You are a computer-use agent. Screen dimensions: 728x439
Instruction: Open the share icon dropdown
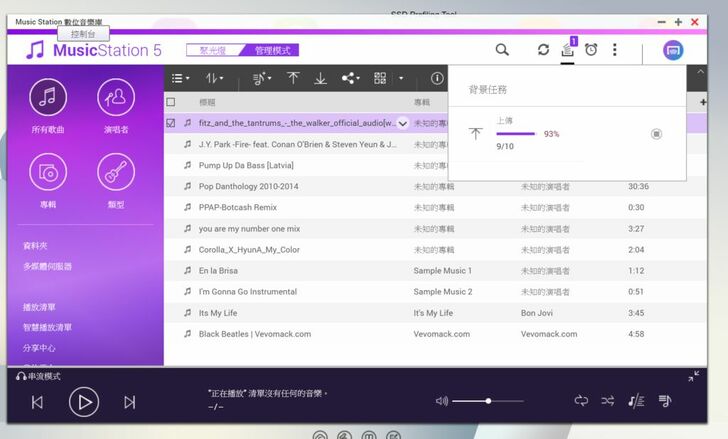[350, 78]
